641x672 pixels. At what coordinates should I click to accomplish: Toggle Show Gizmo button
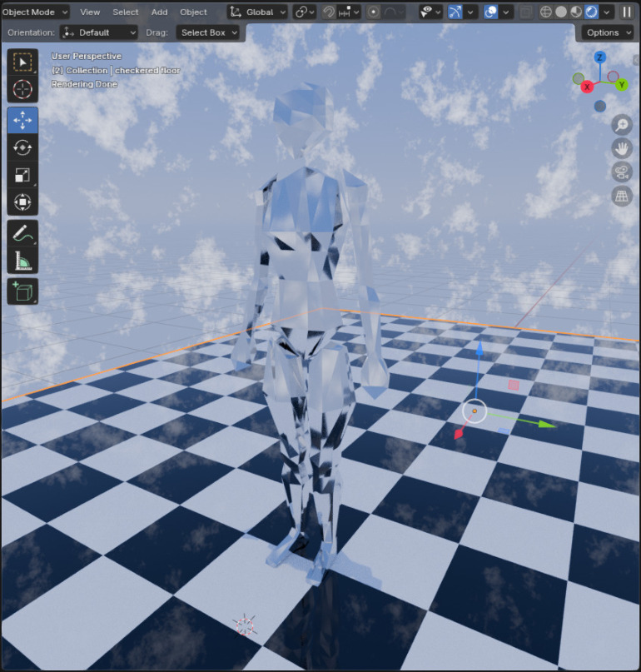coord(455,12)
